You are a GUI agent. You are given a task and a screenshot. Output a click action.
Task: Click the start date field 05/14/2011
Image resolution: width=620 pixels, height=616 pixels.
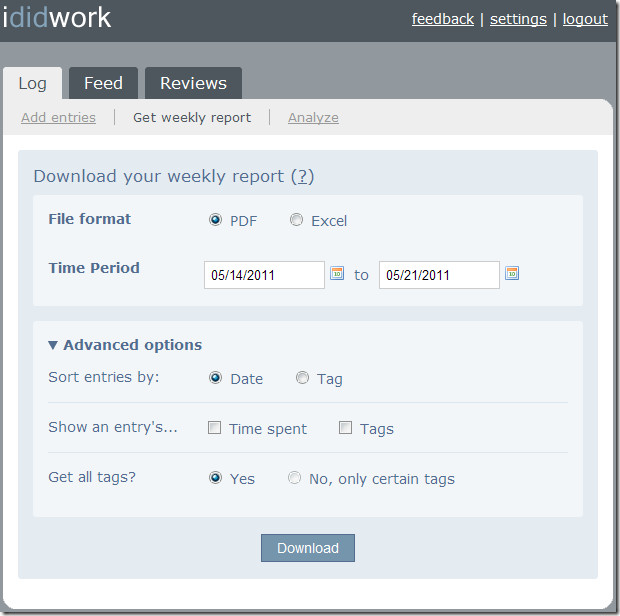(x=264, y=275)
